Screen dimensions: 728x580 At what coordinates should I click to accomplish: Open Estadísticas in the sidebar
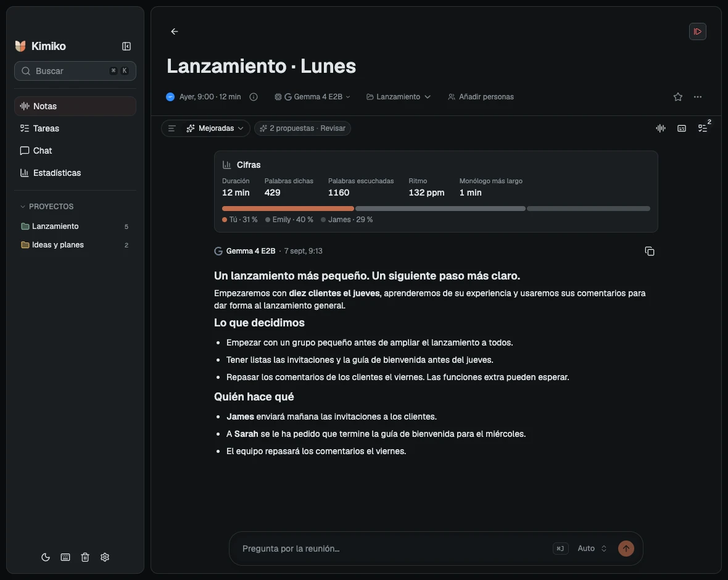75,173
